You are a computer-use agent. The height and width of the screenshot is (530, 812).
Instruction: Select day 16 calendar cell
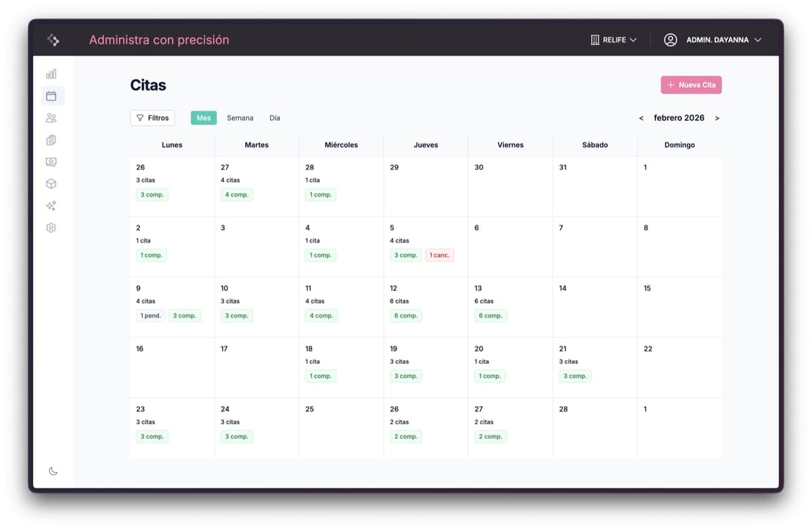172,368
